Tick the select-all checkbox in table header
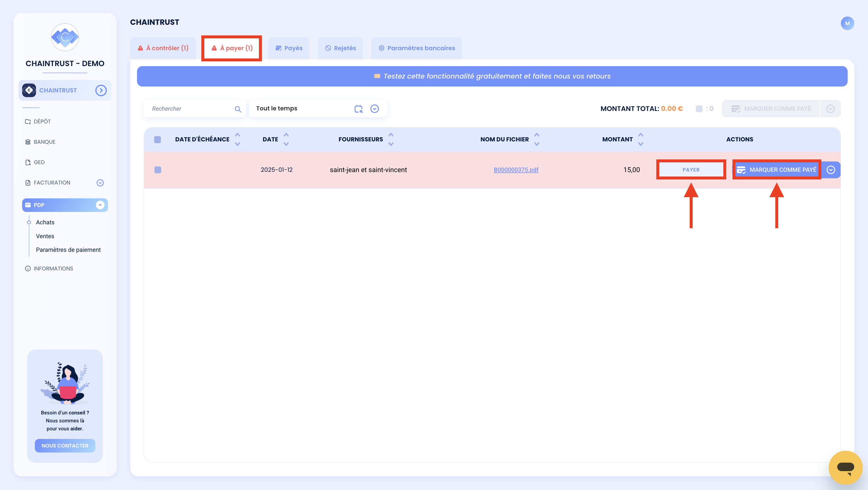The width and height of the screenshot is (868, 490). tap(157, 140)
